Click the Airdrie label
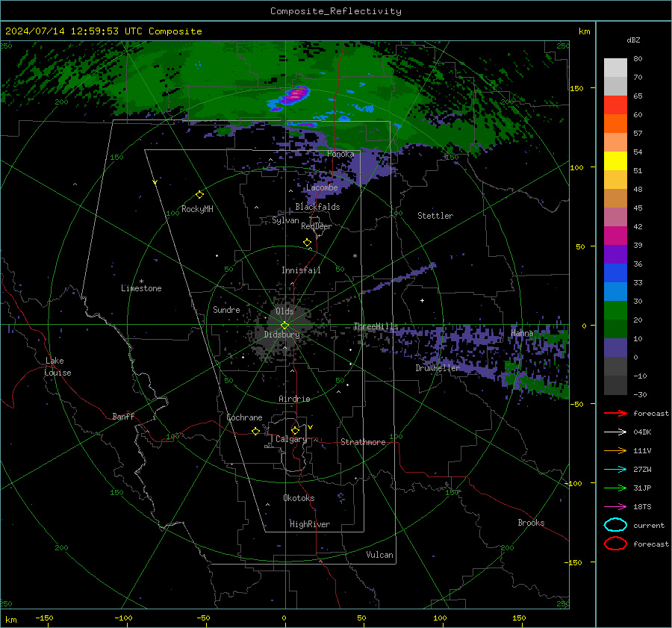 click(294, 399)
